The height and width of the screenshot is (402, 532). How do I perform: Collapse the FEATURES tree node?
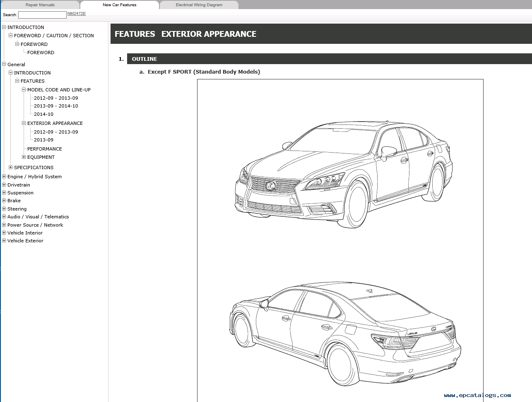tap(17, 81)
